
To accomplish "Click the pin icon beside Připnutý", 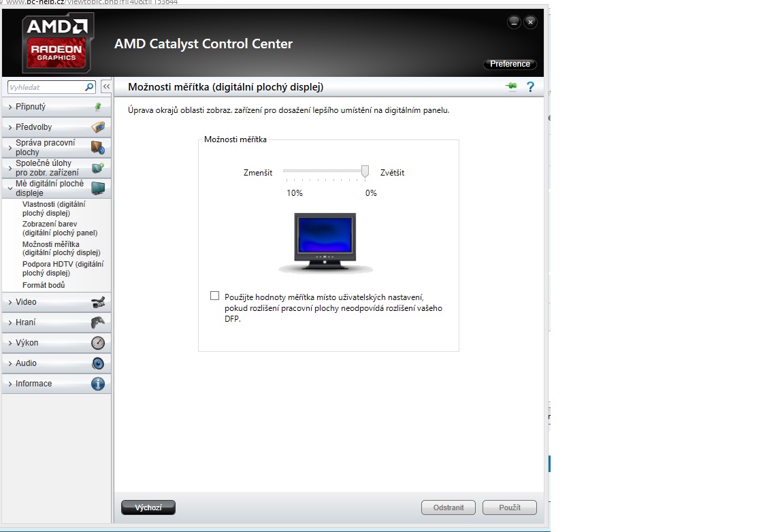I will pos(98,107).
